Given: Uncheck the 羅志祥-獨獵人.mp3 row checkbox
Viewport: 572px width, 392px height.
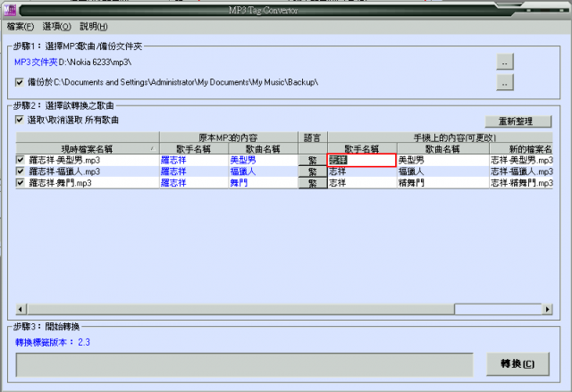Looking at the screenshot, I should tap(21, 171).
